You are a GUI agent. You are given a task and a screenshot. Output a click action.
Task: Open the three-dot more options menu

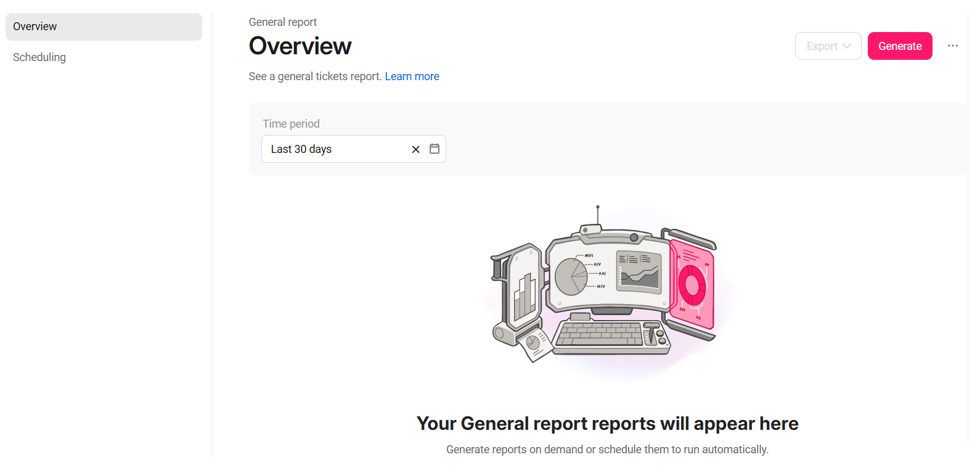click(x=953, y=46)
